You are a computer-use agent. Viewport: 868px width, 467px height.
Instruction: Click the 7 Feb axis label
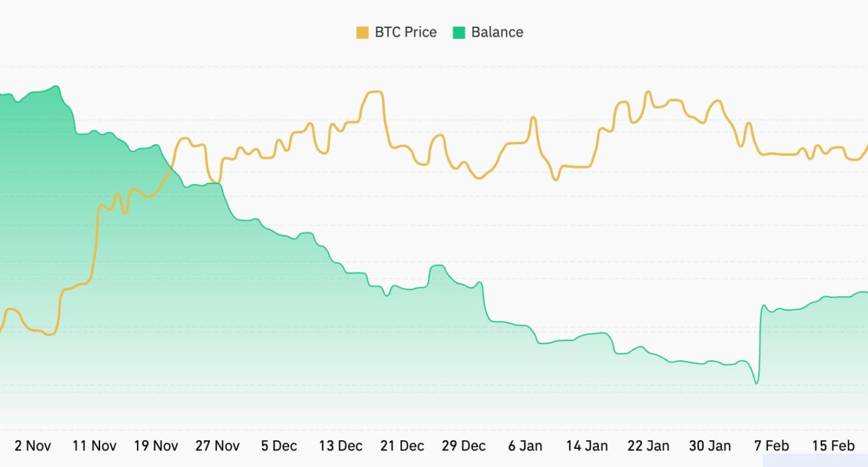click(771, 446)
